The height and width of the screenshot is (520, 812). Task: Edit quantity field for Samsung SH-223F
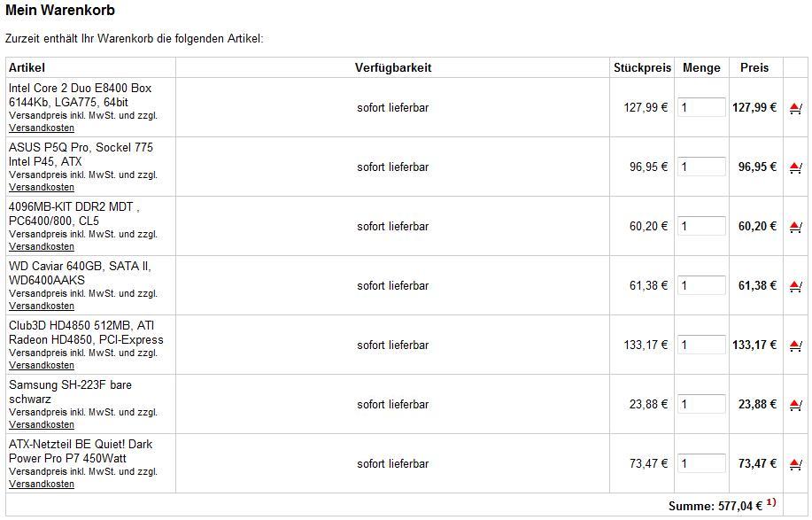coord(701,404)
